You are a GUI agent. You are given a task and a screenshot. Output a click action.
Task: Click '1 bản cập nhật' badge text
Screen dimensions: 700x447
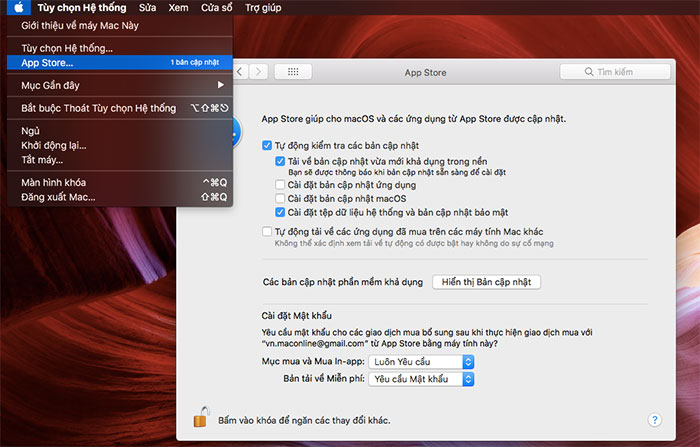point(195,62)
